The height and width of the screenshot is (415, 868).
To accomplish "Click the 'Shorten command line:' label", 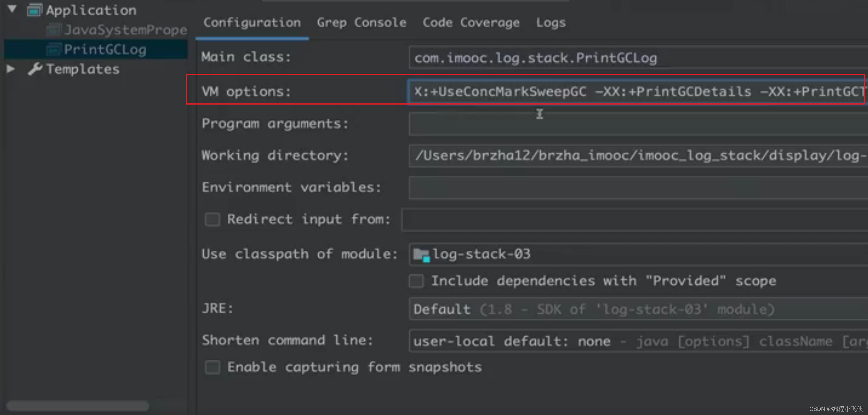I will [288, 340].
